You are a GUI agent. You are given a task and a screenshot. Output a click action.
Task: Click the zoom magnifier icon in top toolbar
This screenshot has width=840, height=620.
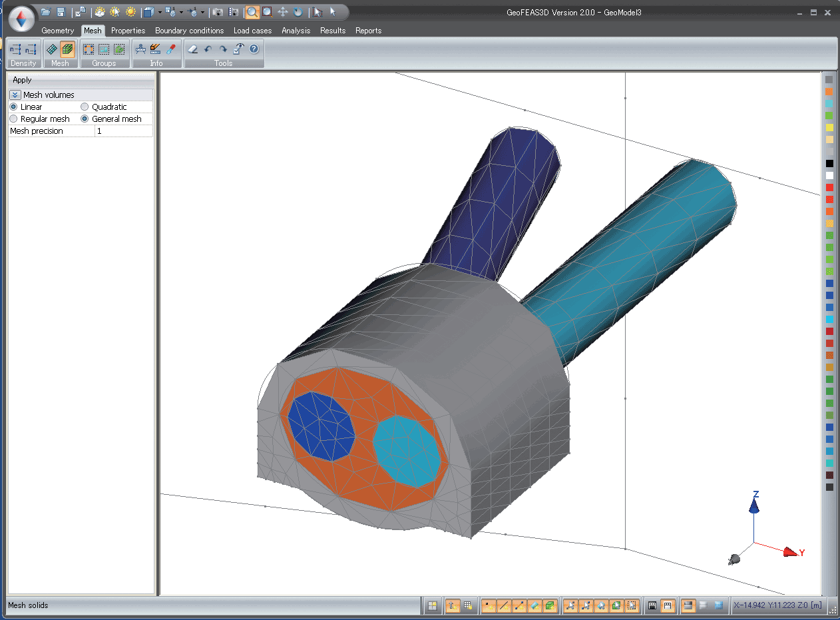(x=252, y=12)
